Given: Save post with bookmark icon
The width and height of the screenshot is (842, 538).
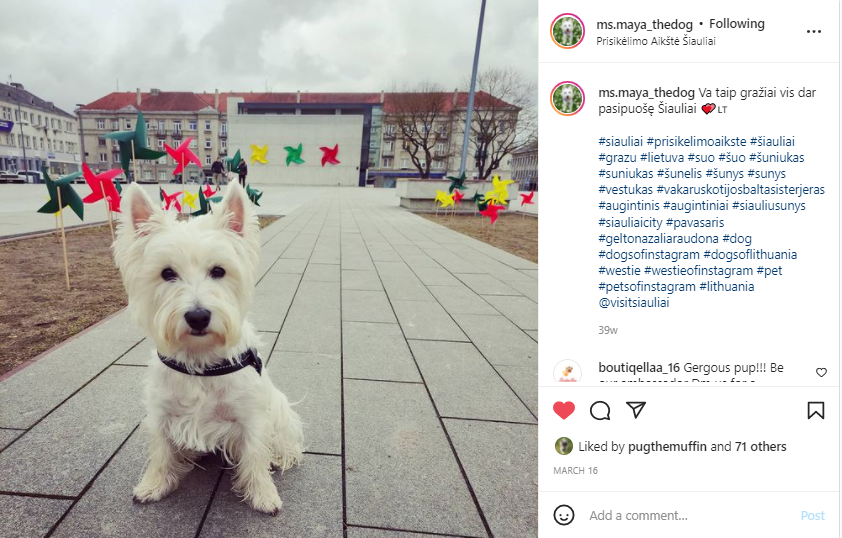Looking at the screenshot, I should coord(816,411).
